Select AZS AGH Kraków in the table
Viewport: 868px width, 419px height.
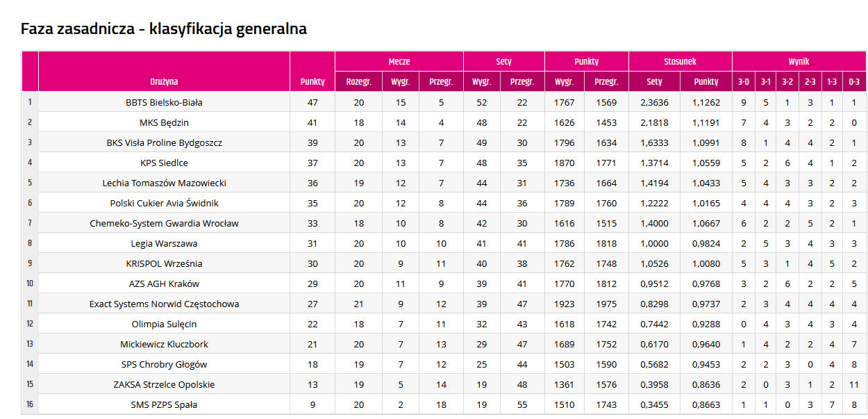coord(164,284)
